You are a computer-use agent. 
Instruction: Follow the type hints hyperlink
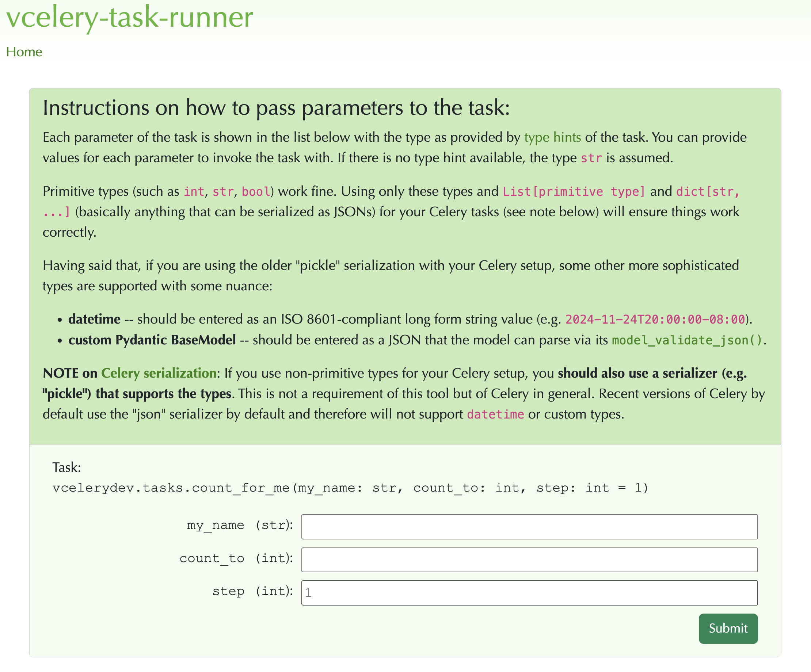552,137
